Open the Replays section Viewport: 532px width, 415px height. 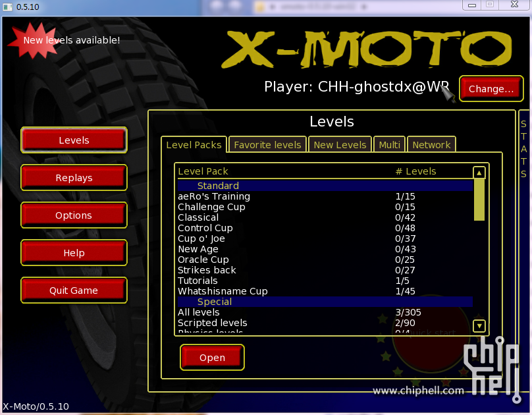(74, 178)
